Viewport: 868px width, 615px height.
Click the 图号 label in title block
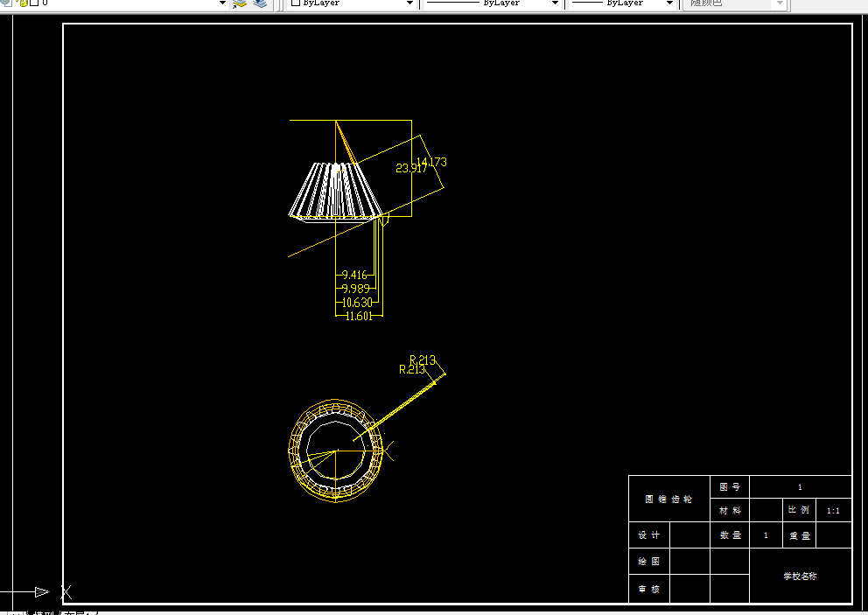[730, 486]
